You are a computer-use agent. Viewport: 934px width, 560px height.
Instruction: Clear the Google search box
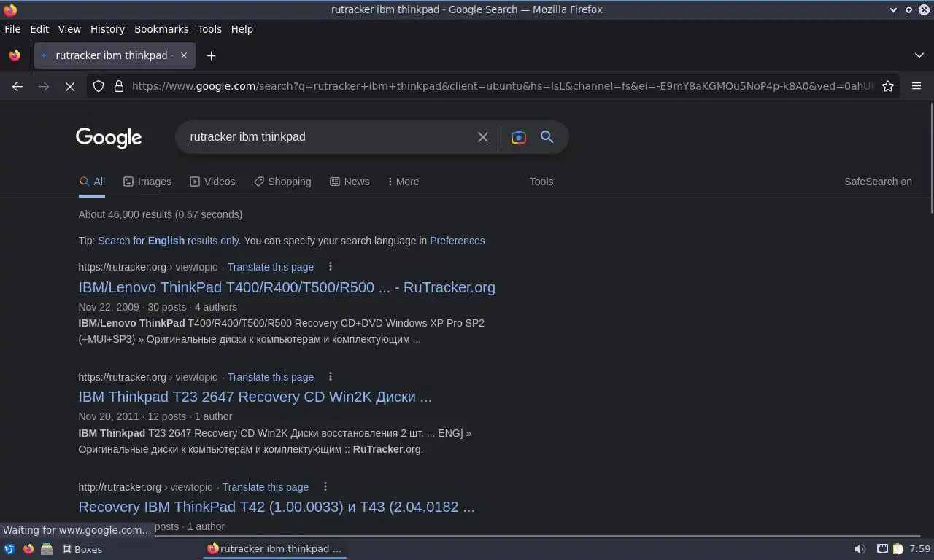click(483, 137)
